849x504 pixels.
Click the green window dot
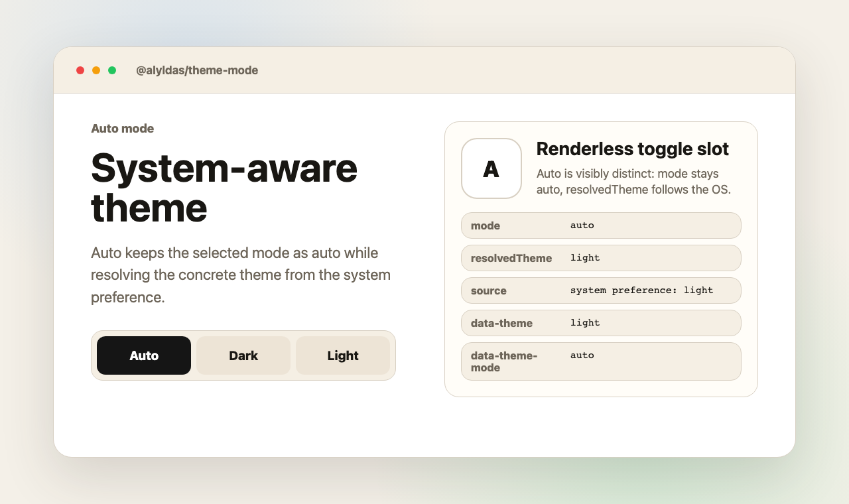(112, 70)
